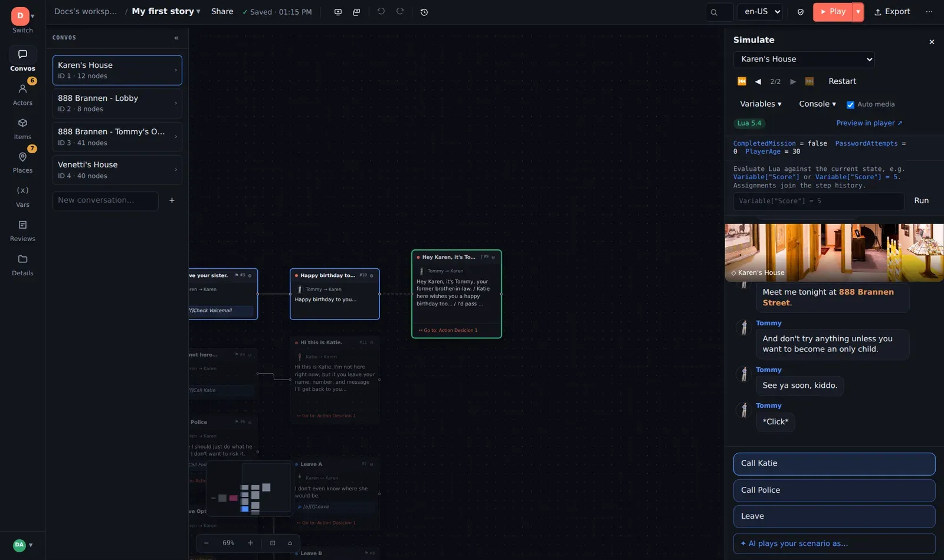Click the New conversation input field
This screenshot has width=944, height=560.
(106, 200)
